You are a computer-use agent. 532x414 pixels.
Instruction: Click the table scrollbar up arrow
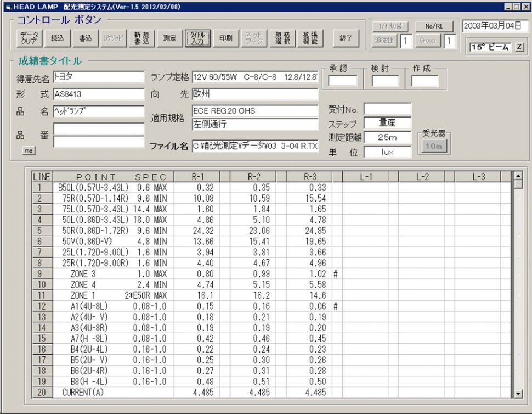tap(518, 176)
